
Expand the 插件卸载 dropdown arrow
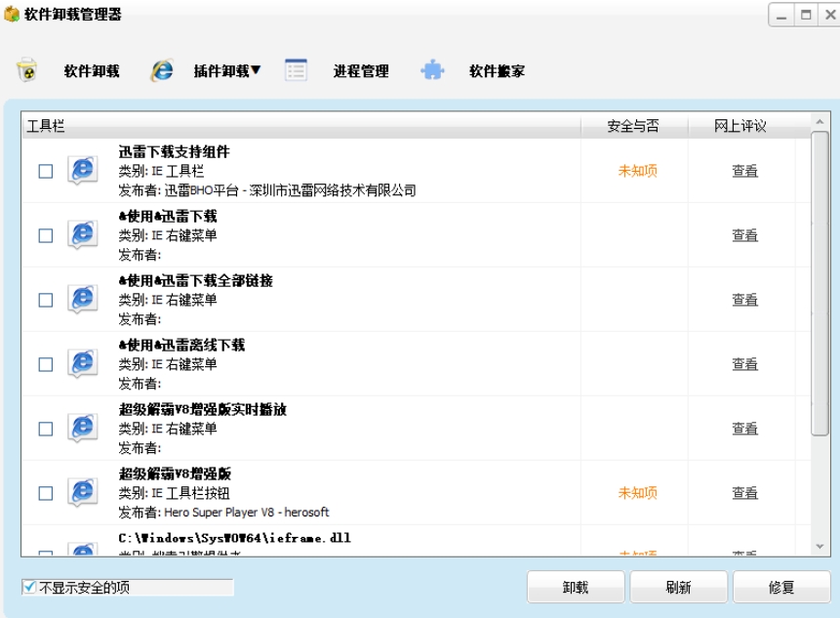[256, 70]
